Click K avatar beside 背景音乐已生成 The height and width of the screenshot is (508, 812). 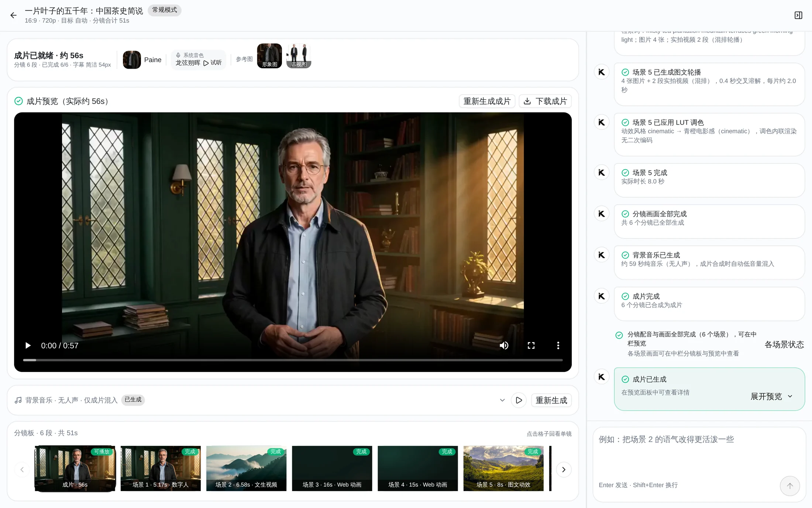pos(602,255)
